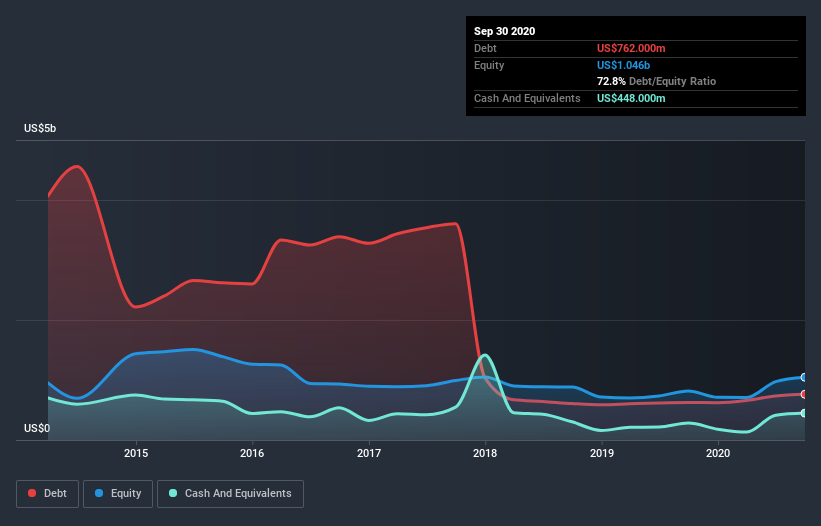This screenshot has width=821, height=526.
Task: Select the 2017 axis label
Action: click(369, 453)
